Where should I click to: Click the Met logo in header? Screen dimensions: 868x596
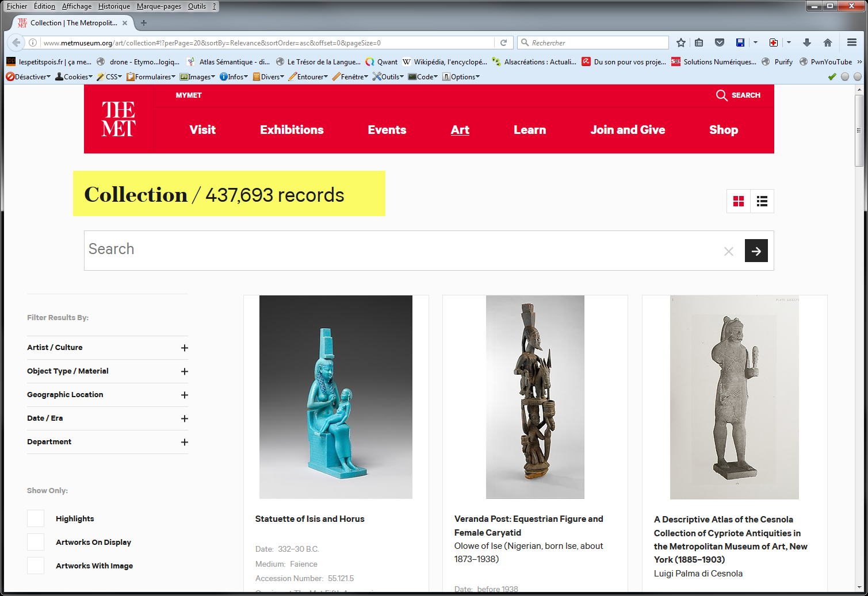[x=118, y=119]
